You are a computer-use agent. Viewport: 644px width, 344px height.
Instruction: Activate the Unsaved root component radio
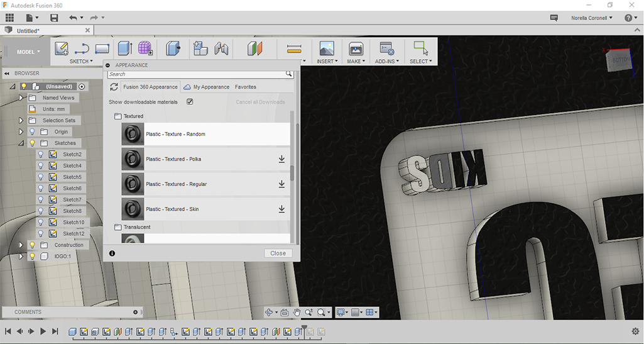[82, 86]
